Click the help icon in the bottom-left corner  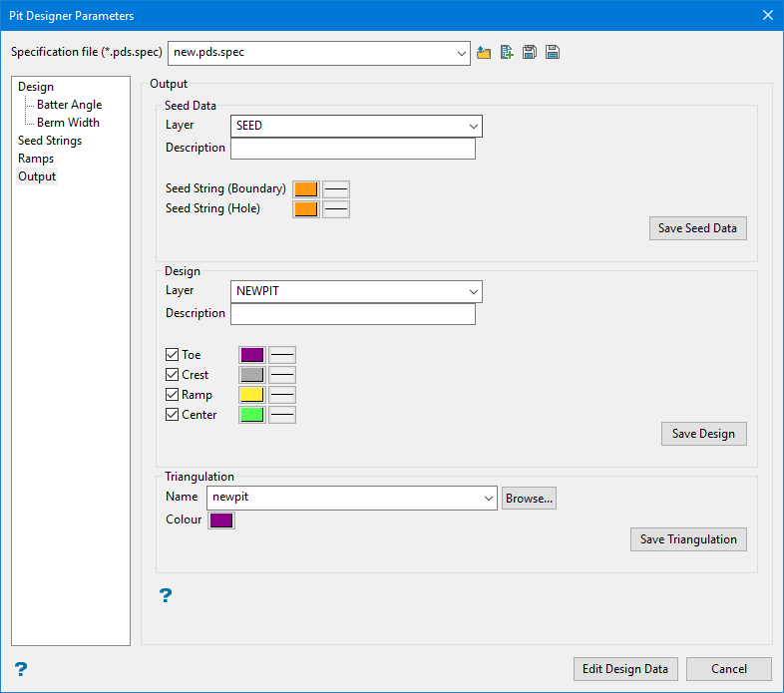[20, 669]
